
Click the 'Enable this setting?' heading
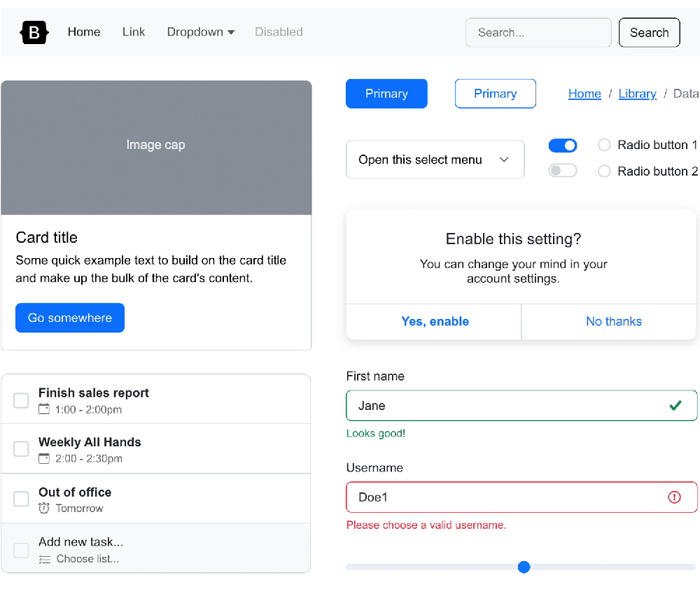point(513,239)
